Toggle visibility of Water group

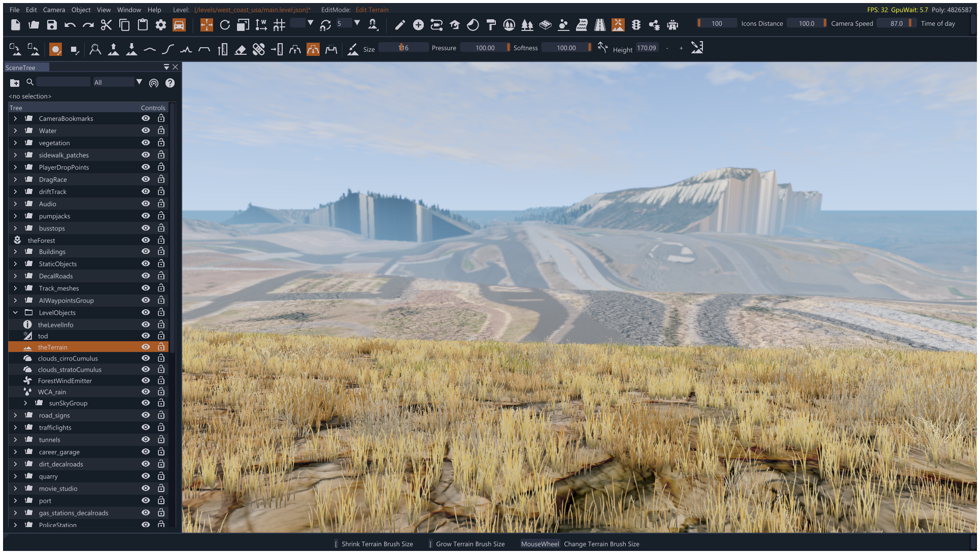[x=146, y=131]
